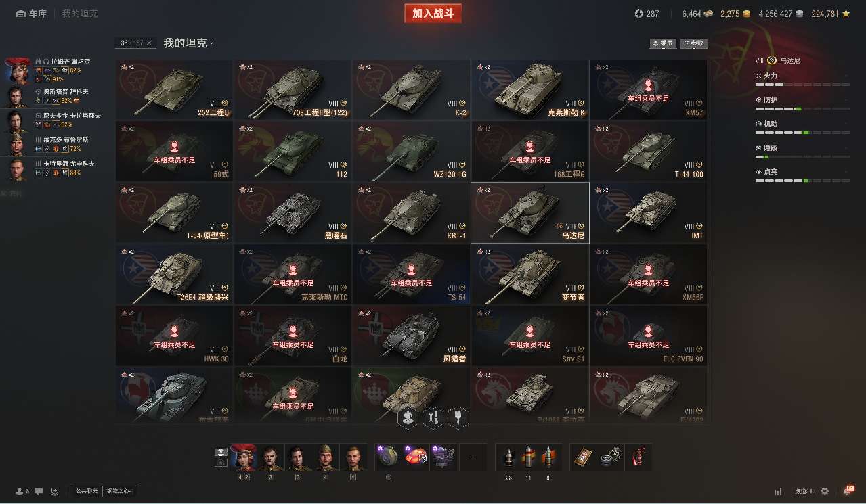Click the gold coins balance icon

[746, 14]
